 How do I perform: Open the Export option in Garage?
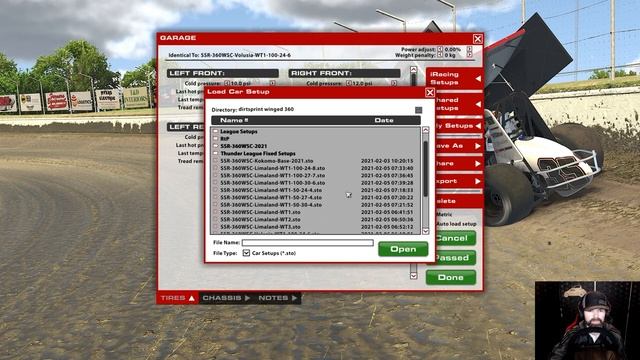459,181
